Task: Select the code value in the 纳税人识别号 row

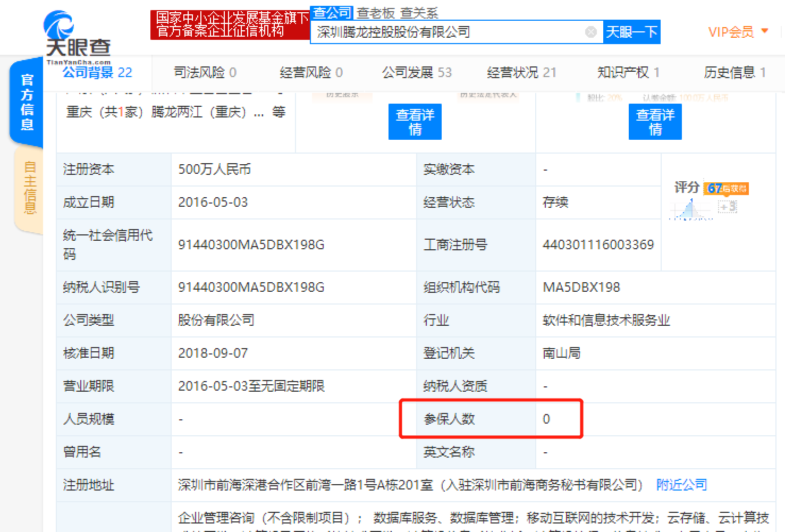Action: (251, 287)
